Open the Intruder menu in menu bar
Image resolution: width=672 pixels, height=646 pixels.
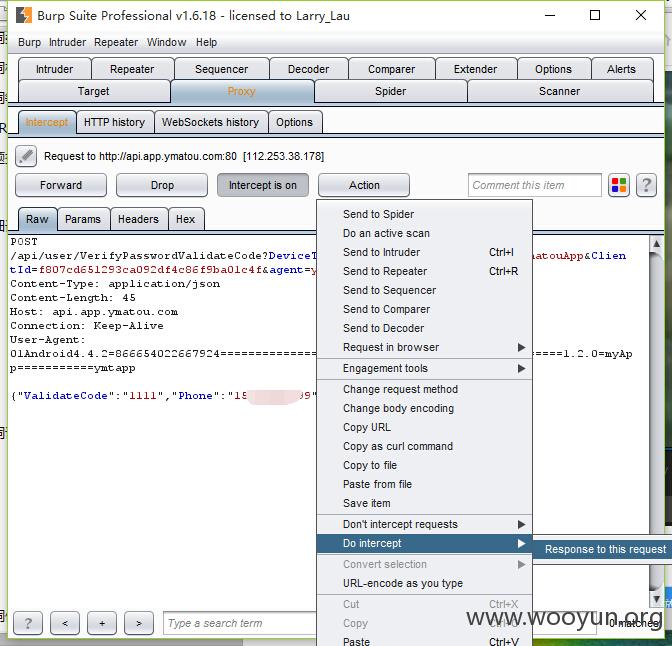(67, 42)
